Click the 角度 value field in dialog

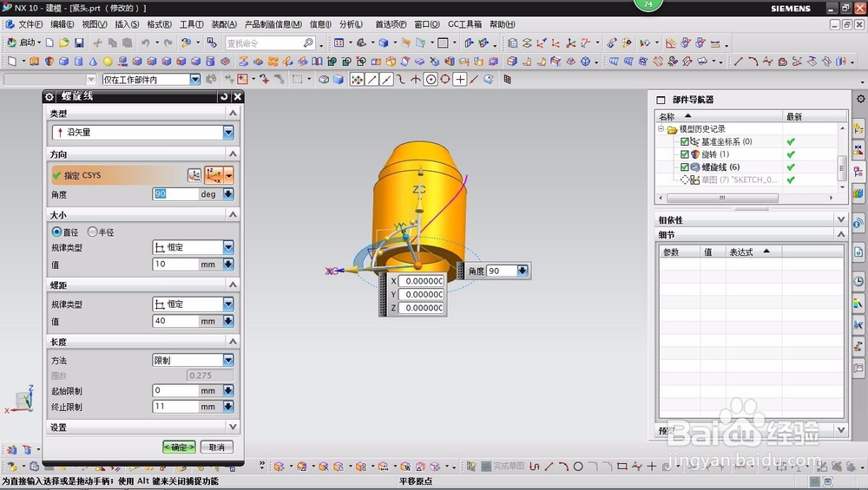click(x=175, y=194)
